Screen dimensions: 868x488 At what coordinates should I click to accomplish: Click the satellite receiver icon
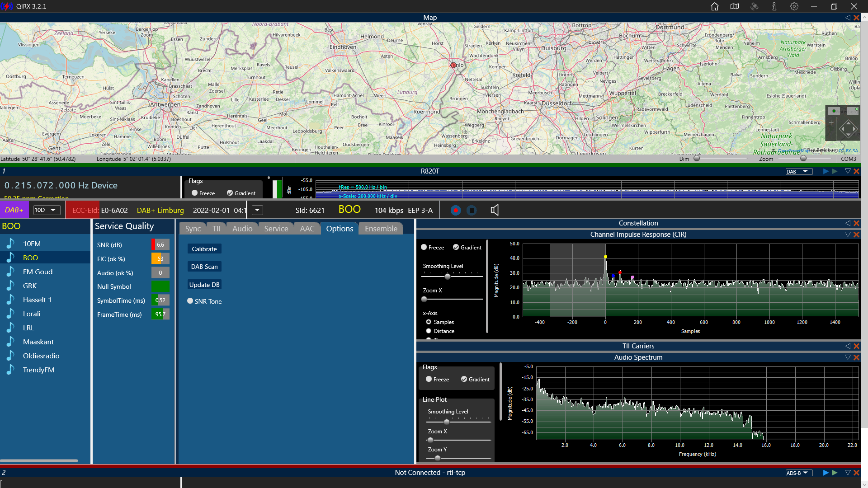tap(755, 6)
